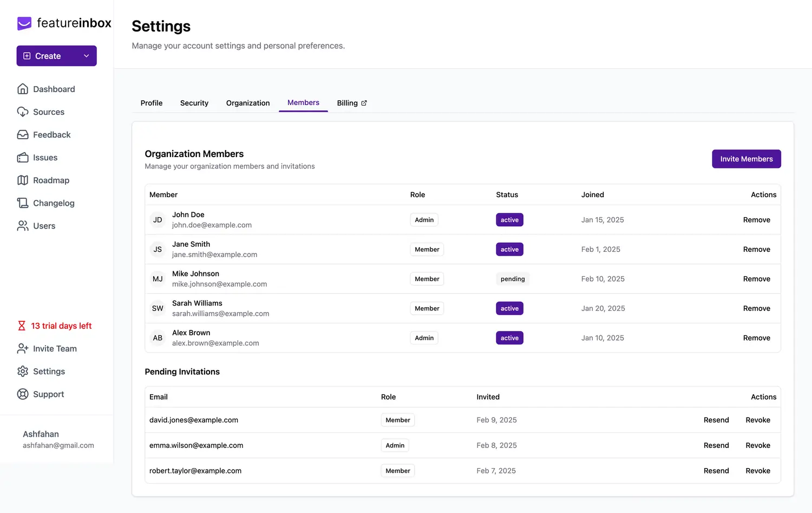Open the Billing external link tab

[352, 103]
